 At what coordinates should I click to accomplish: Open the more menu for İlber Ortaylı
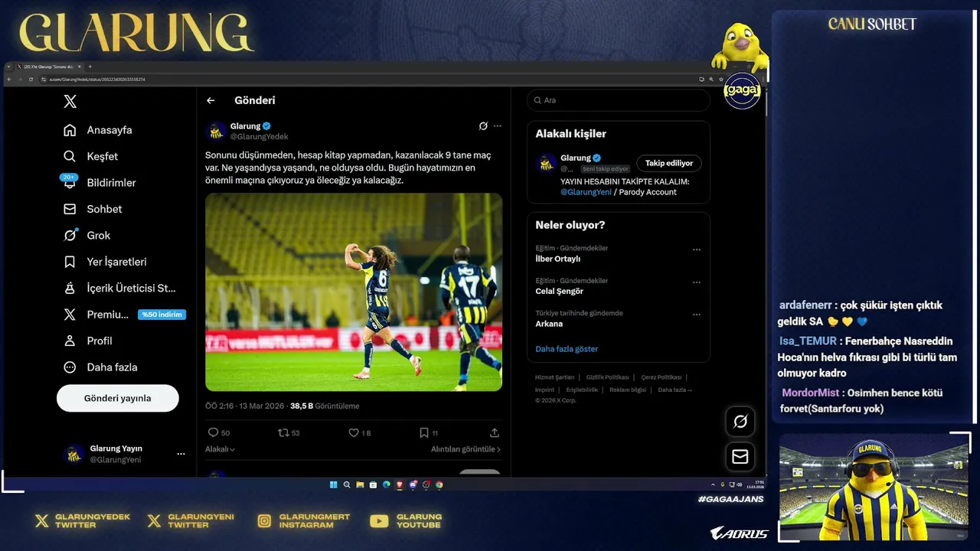tap(697, 249)
